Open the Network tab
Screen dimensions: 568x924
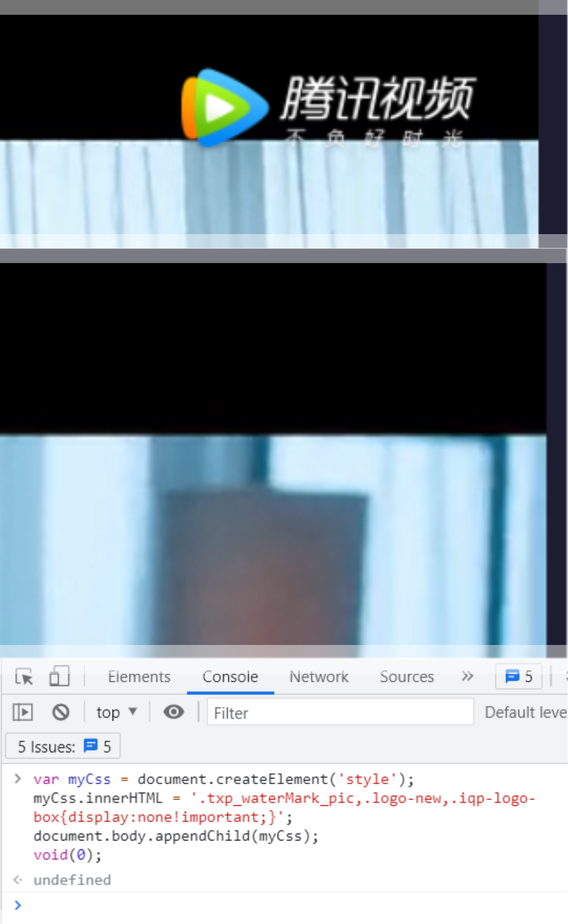pos(319,677)
